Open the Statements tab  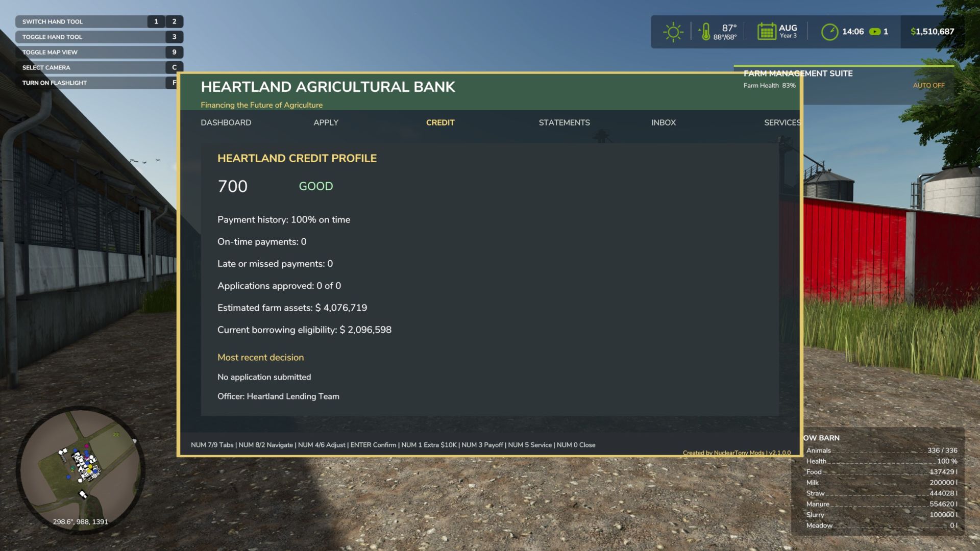pyautogui.click(x=564, y=122)
